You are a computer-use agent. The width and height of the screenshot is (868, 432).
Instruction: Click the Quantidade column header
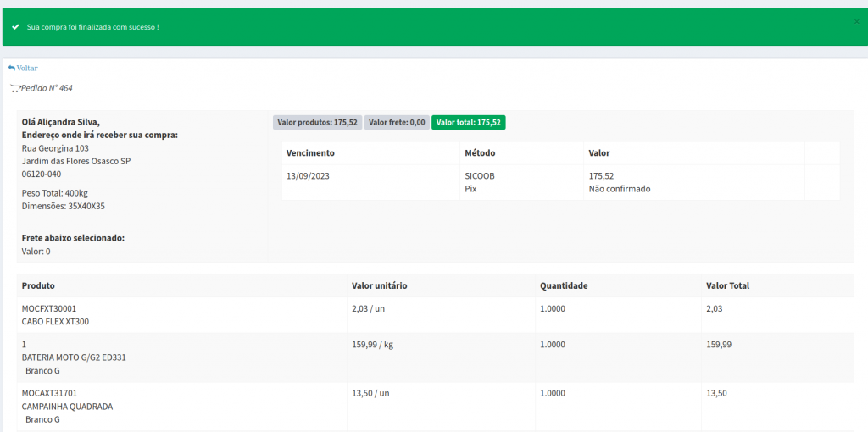564,285
